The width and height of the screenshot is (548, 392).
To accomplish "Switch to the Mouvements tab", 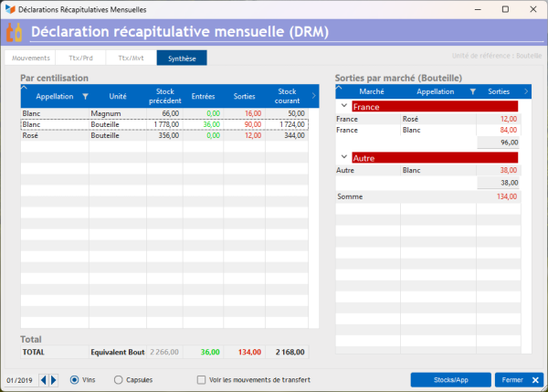I will pos(30,58).
